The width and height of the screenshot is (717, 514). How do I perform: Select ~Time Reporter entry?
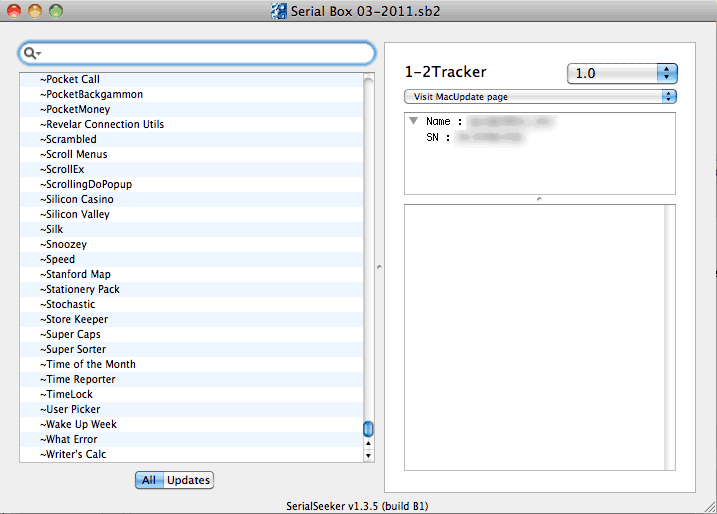pos(192,380)
